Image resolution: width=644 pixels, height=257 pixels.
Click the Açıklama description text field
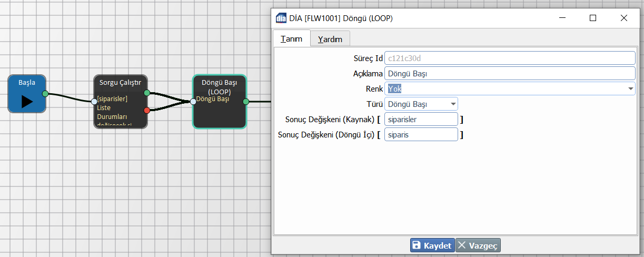(x=510, y=73)
